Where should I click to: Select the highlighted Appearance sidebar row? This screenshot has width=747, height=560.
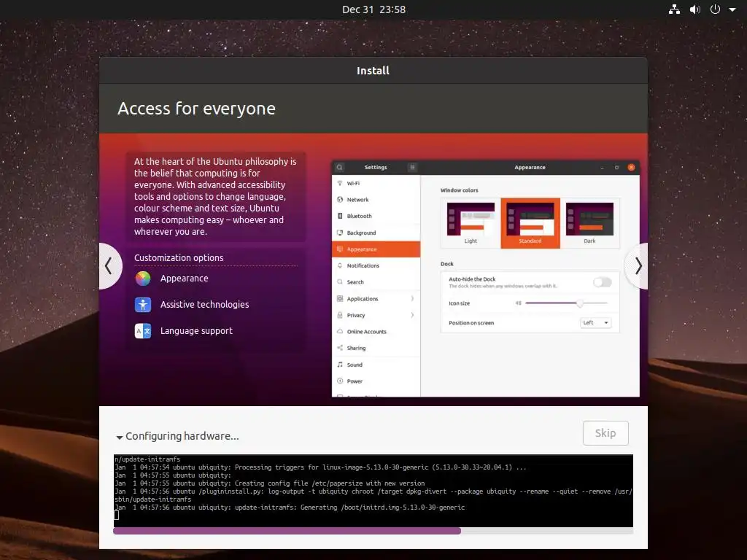pyautogui.click(x=376, y=249)
